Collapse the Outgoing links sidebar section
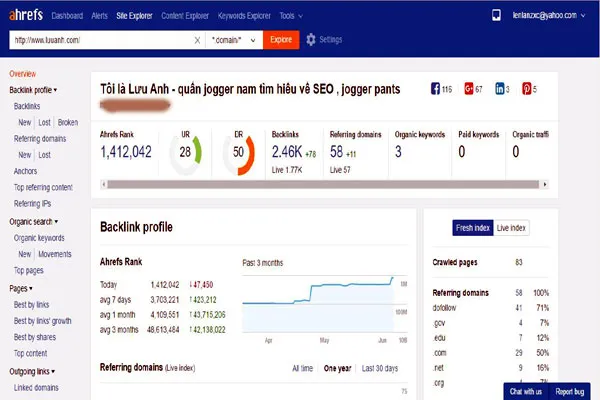The image size is (600, 400). pyautogui.click(x=32, y=371)
